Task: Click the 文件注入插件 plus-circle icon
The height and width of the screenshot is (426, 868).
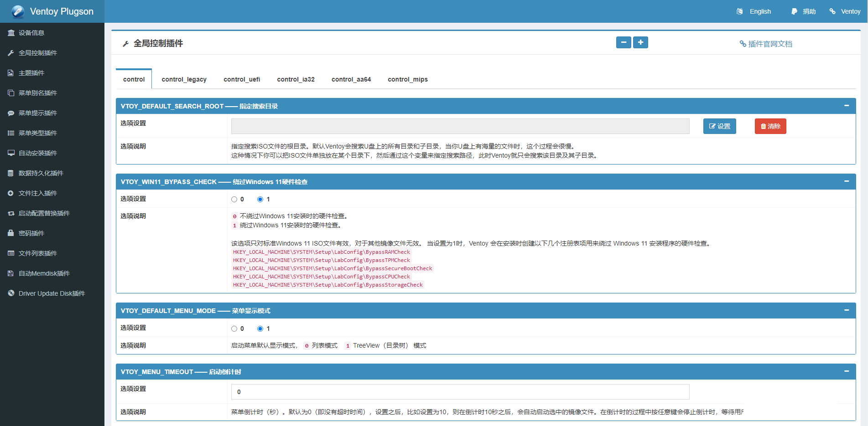Action: [x=11, y=193]
